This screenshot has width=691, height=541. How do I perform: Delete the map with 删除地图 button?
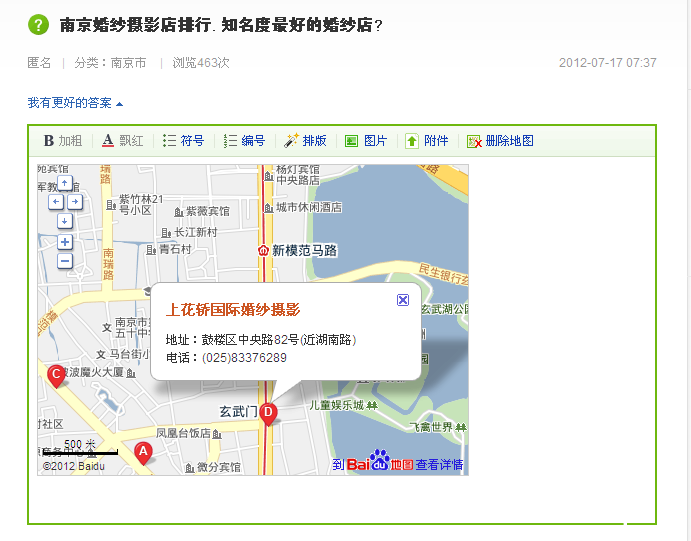click(500, 141)
